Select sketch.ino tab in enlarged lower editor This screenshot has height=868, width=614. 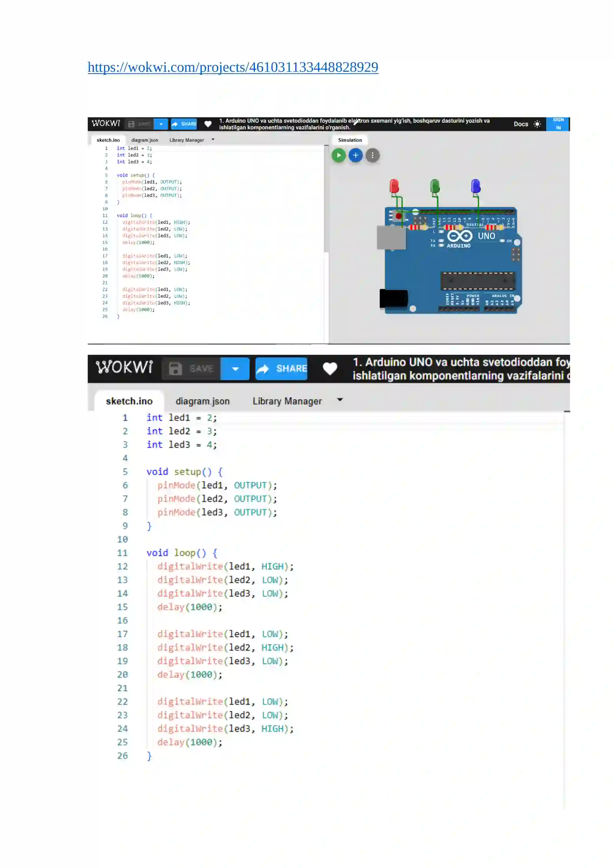[129, 401]
